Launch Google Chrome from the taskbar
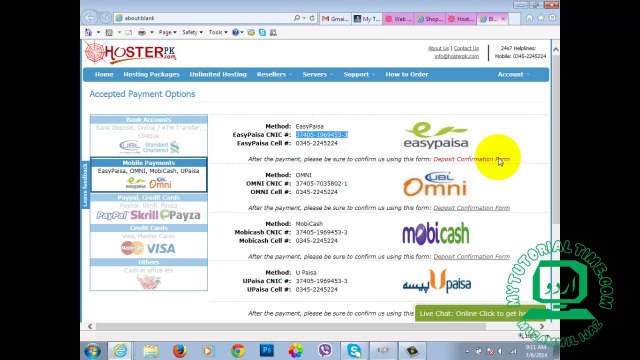The width and height of the screenshot is (640, 360). click(238, 351)
